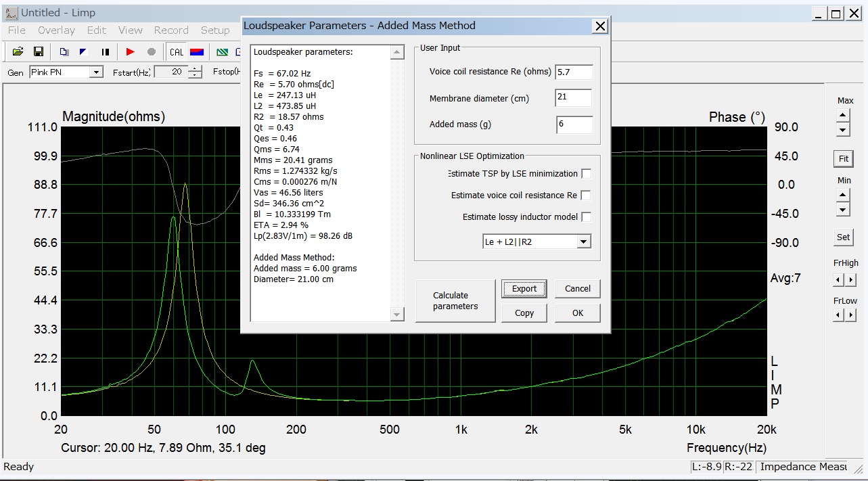This screenshot has height=481, width=868.
Task: Click FrLow right arrow button
Action: coord(850,315)
